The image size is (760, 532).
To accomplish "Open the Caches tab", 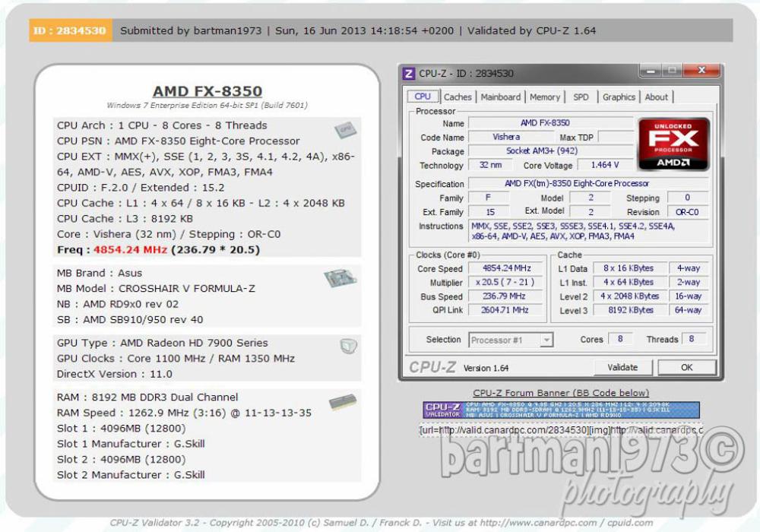I will pyautogui.click(x=458, y=97).
